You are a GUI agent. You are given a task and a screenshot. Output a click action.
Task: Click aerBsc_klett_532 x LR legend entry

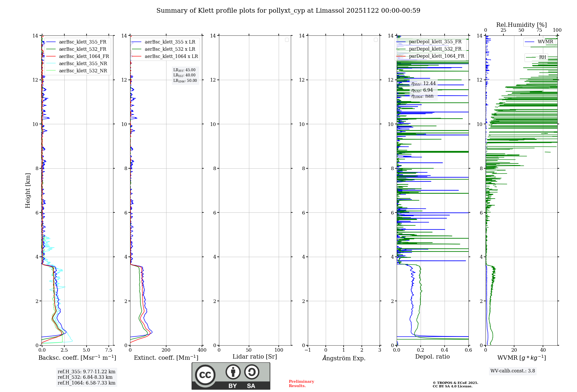170,49
